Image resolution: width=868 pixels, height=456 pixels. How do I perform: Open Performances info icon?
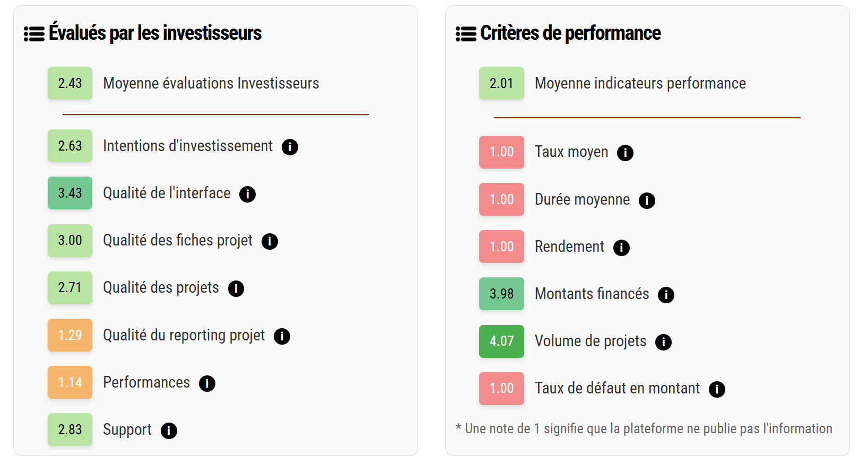[207, 383]
